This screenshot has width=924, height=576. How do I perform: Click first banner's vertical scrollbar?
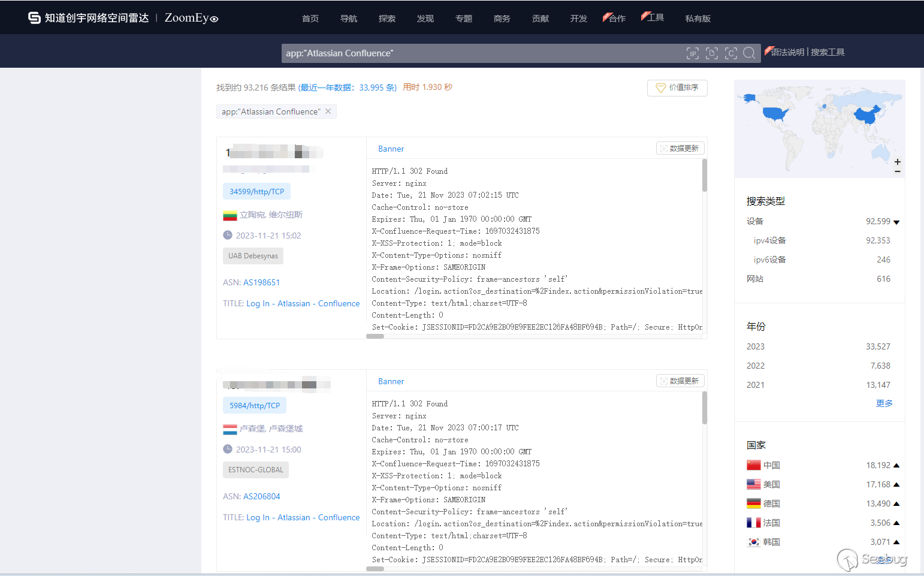click(705, 176)
